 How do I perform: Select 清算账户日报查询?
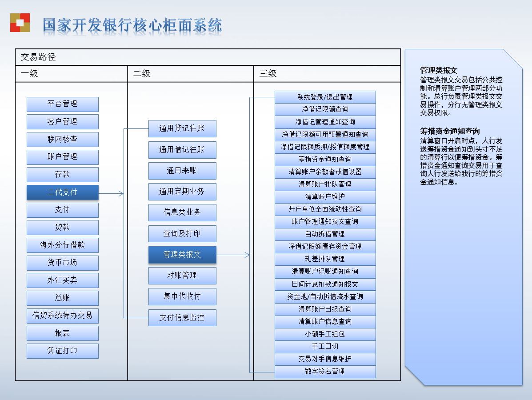325,309
